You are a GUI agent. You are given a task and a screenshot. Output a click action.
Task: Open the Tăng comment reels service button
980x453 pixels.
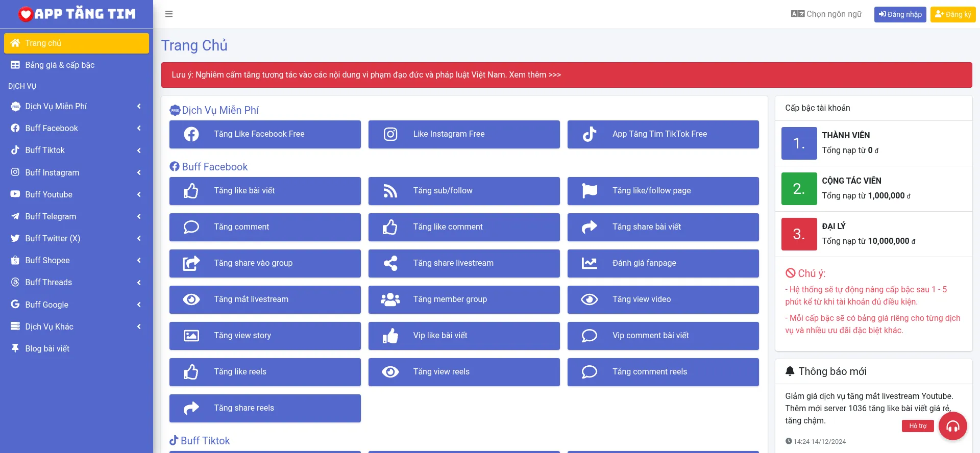[x=663, y=372]
